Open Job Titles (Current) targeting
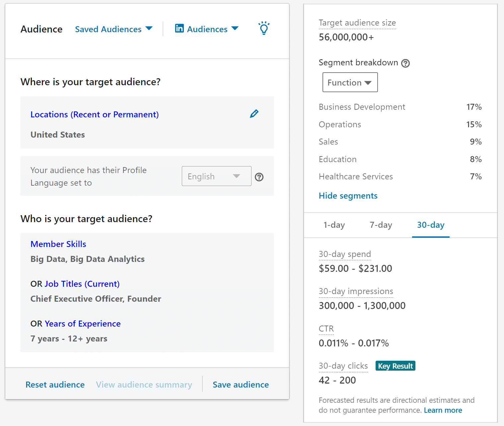Screen dimensions: 504x426 (82, 284)
